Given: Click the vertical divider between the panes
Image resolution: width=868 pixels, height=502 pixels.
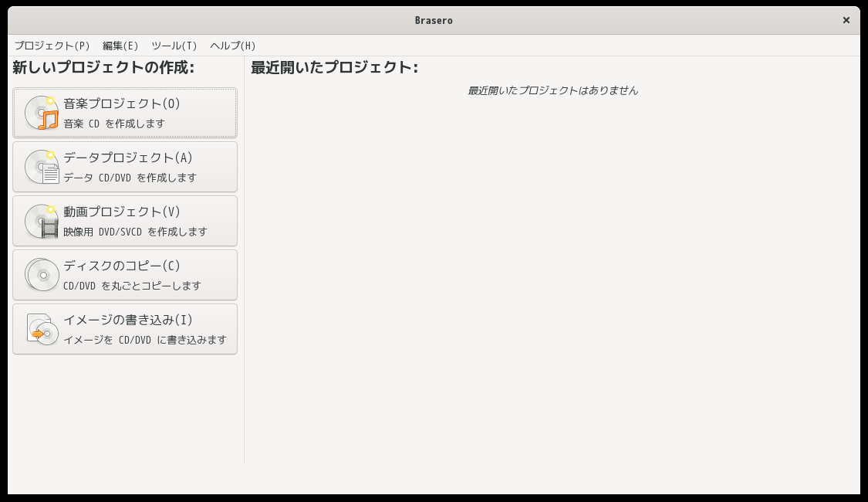Looking at the screenshot, I should [244, 263].
